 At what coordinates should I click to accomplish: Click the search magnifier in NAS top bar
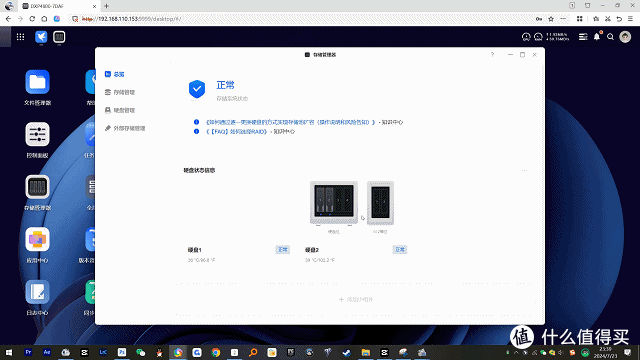610,37
